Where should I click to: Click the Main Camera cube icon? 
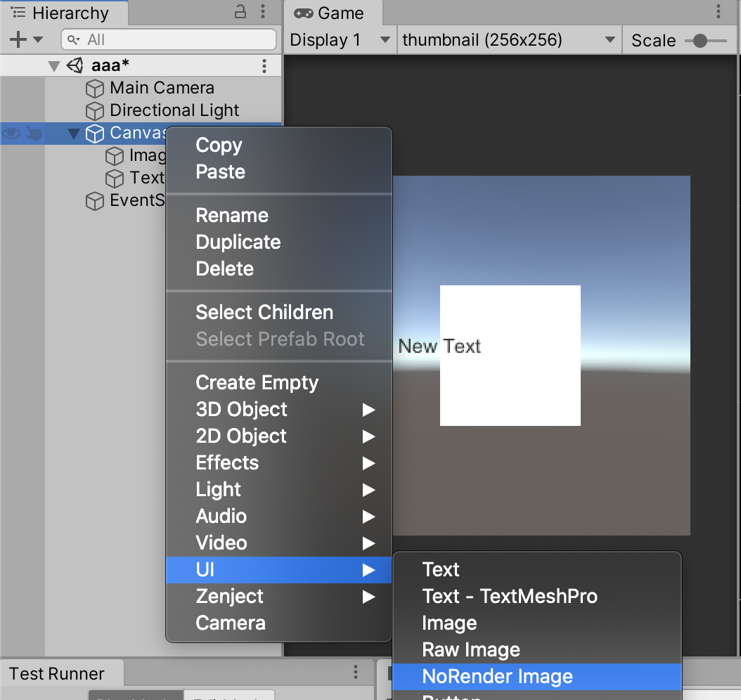click(x=94, y=89)
